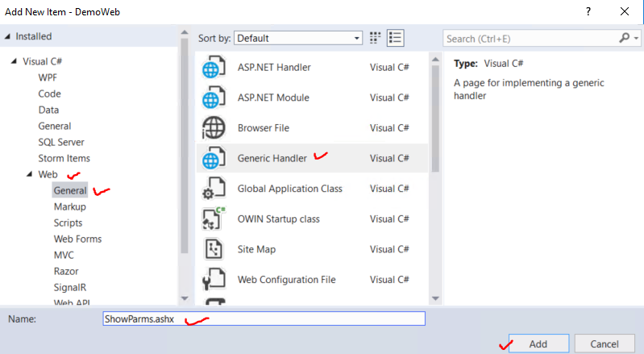Collapse the Installed section

pos(7,36)
